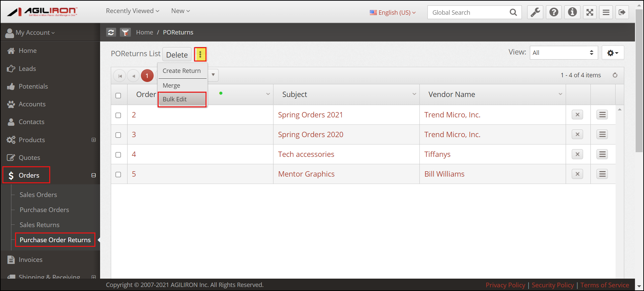The image size is (644, 291).
Task: Open row menu for Spring Orders 2020
Action: [602, 134]
